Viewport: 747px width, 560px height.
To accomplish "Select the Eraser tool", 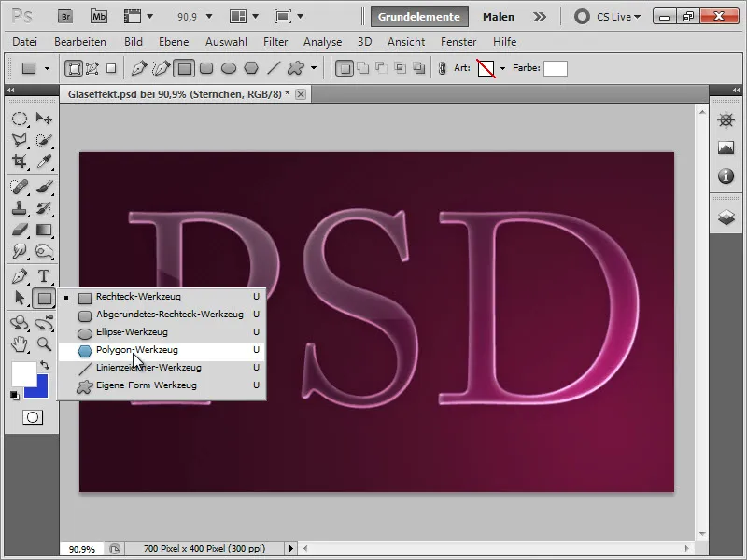I will 20,230.
